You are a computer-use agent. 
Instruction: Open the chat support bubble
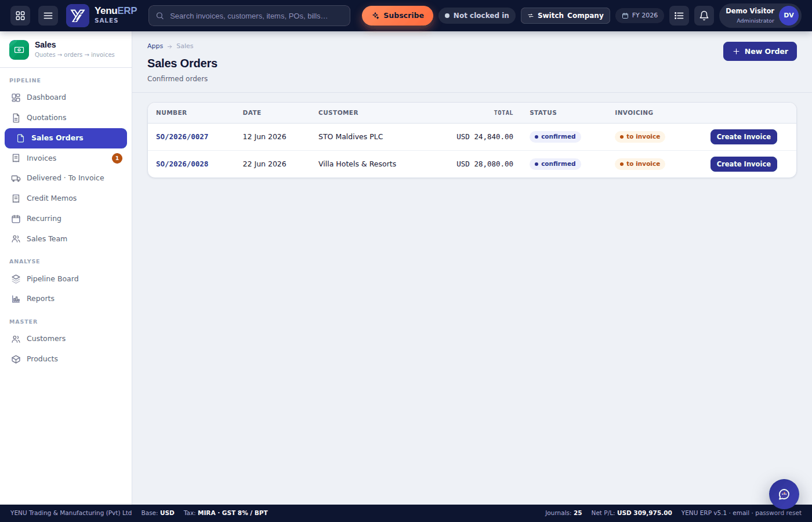pyautogui.click(x=784, y=494)
